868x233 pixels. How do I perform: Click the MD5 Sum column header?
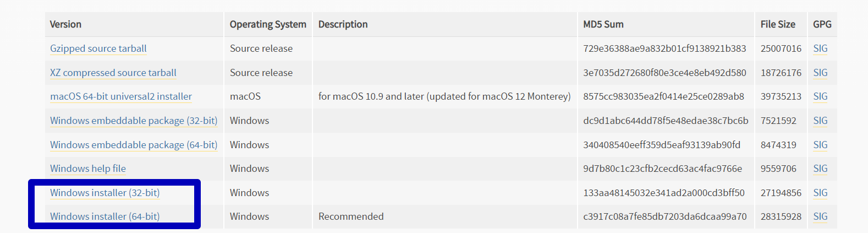603,24
